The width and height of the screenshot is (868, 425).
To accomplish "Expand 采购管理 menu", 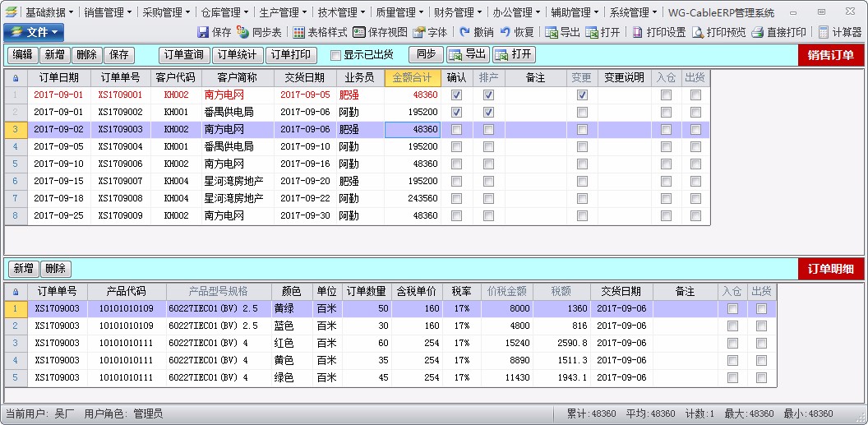I will pyautogui.click(x=166, y=12).
